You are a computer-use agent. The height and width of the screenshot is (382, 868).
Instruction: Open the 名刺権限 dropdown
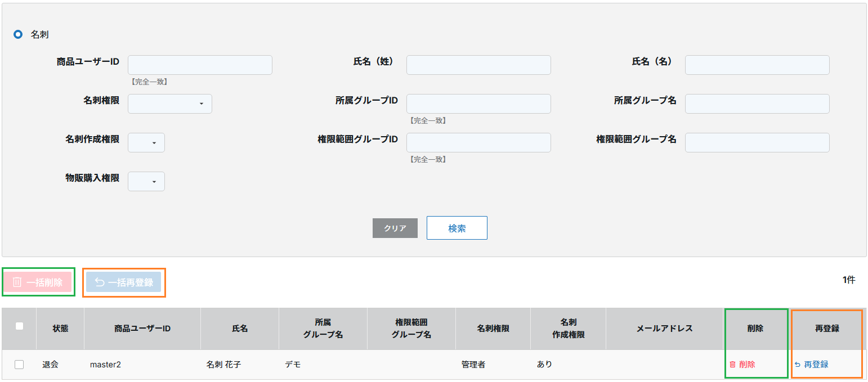(x=169, y=104)
